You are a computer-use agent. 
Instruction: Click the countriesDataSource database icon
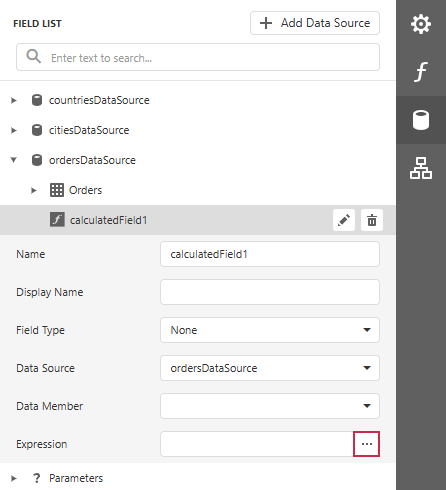tap(37, 100)
